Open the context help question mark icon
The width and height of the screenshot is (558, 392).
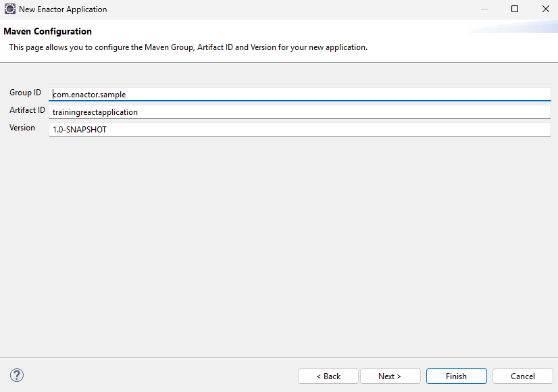point(16,374)
